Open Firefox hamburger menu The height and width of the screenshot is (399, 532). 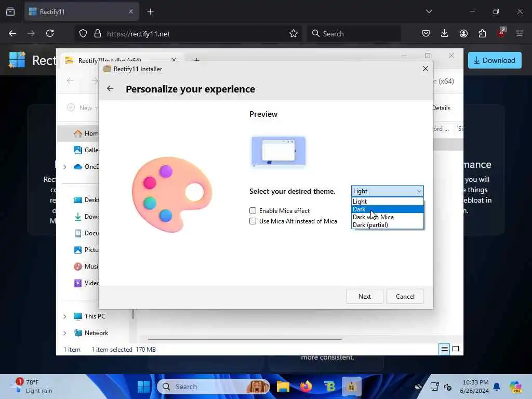[520, 33]
